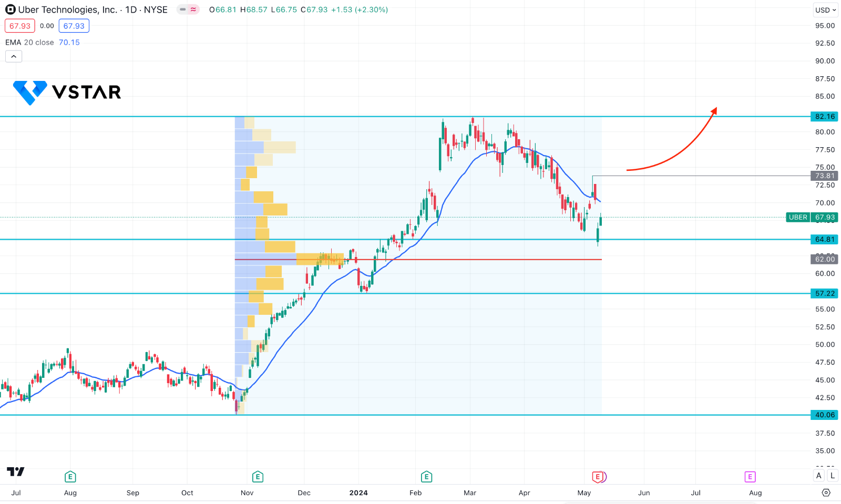Click the EMA value 70.15
Image resolution: width=841 pixels, height=504 pixels.
(x=69, y=43)
